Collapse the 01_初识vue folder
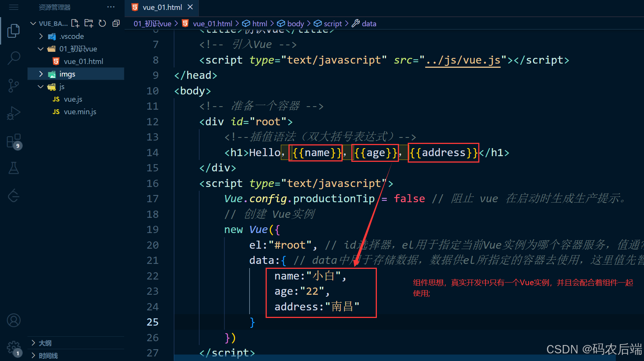This screenshot has height=361, width=644. 76,49
